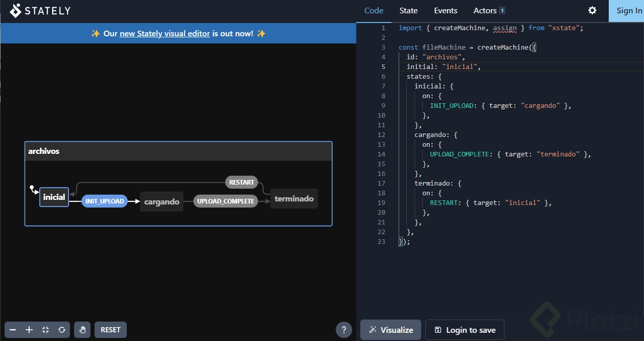Screen dimensions: 644x341
Task: Click line number 12 in gutter
Action: coord(381,134)
